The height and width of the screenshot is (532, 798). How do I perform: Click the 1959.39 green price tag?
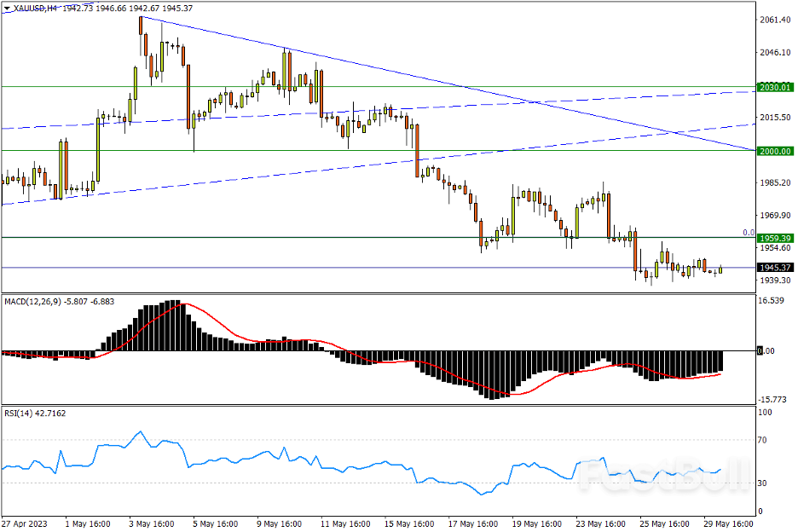[775, 238]
